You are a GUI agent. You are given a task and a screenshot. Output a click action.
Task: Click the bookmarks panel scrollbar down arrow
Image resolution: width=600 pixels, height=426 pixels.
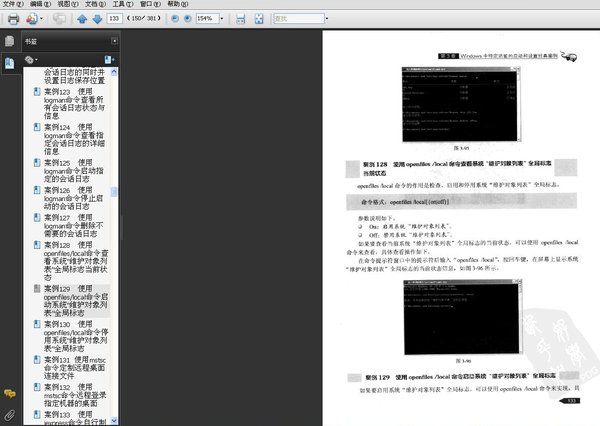point(114,421)
